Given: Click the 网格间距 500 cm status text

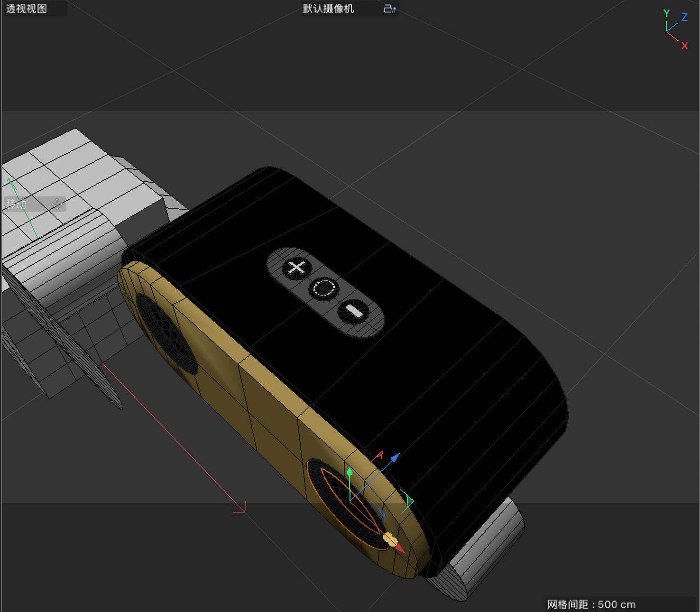Looking at the screenshot, I should 591,604.
